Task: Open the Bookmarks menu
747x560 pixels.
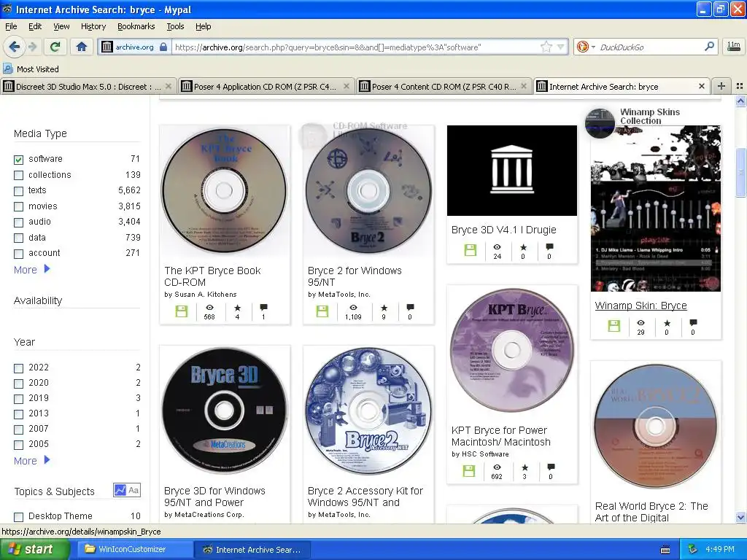Action: pyautogui.click(x=136, y=26)
